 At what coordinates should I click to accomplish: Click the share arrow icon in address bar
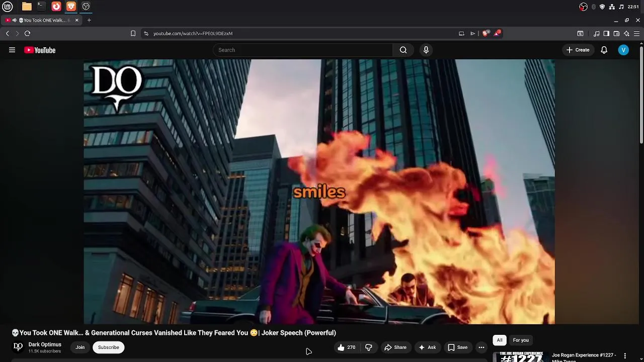[x=472, y=33]
